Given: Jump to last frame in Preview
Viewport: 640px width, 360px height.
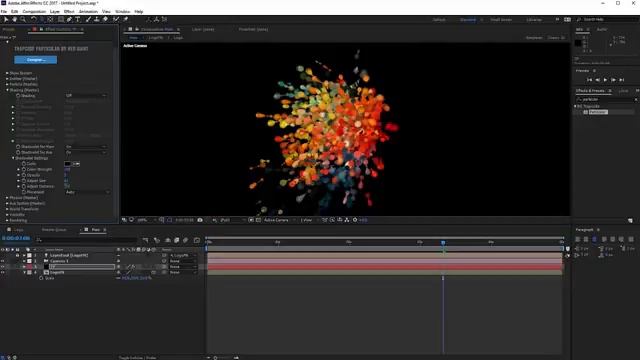Looking at the screenshot, I should (622, 80).
